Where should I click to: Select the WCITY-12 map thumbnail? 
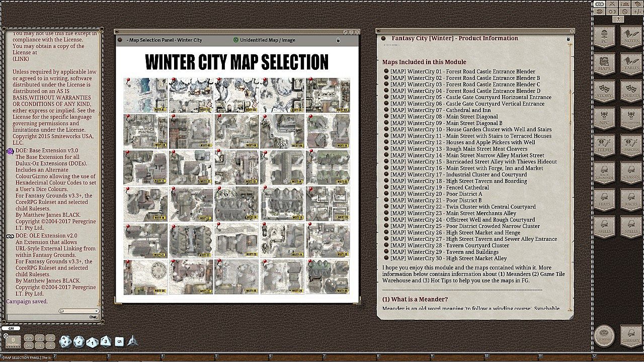[191, 167]
